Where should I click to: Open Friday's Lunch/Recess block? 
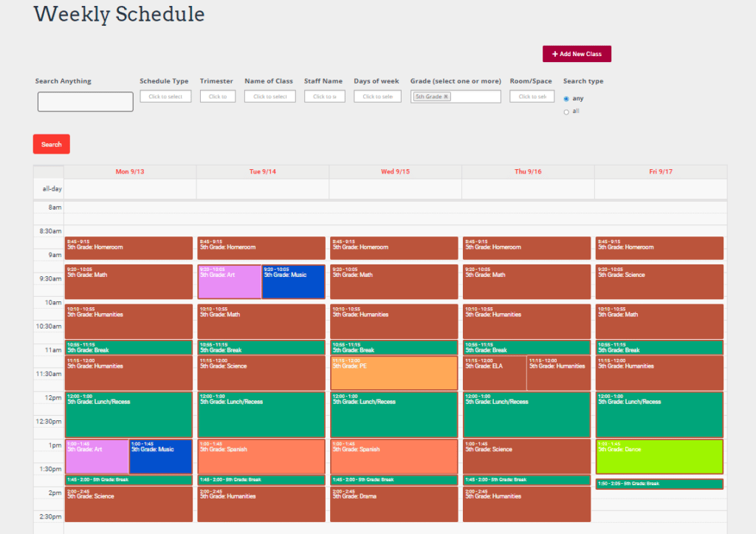[659, 415]
